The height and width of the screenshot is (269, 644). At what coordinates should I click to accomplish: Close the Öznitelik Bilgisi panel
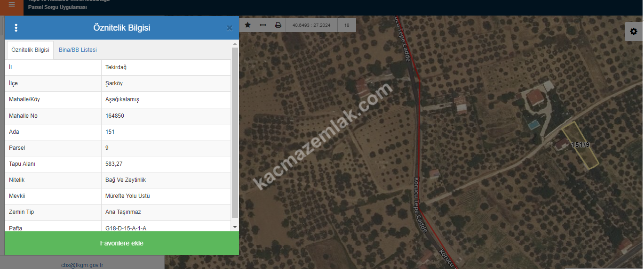[x=230, y=28]
